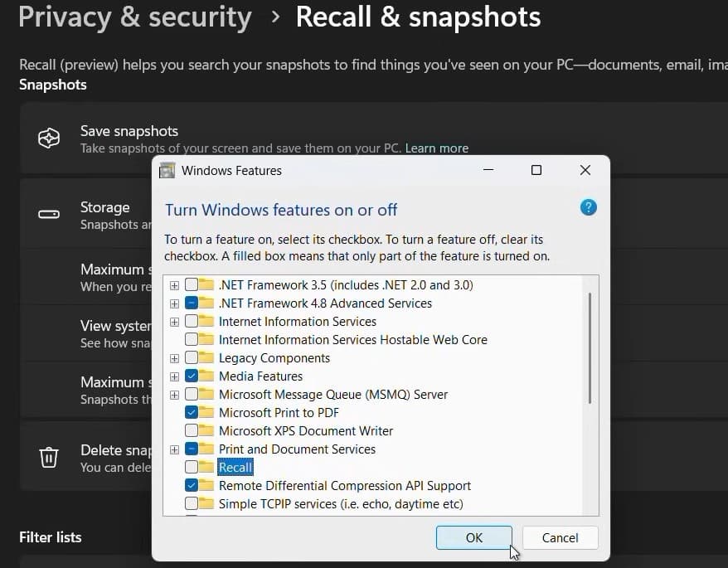This screenshot has width=728, height=568.
Task: Expand Internet Information Services node
Action: pyautogui.click(x=174, y=322)
